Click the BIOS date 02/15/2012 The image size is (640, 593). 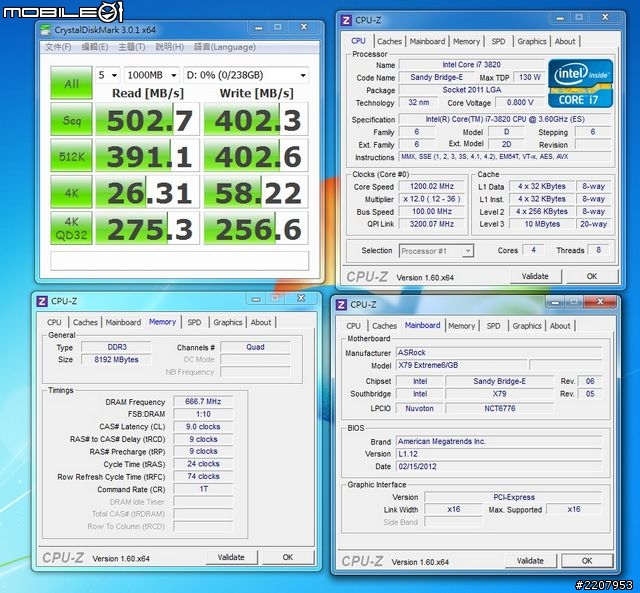[499, 466]
